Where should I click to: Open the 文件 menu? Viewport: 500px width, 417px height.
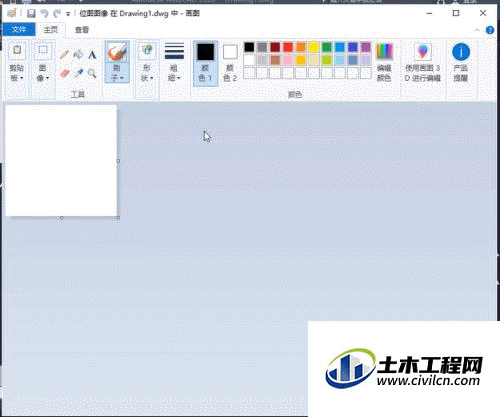click(19, 29)
